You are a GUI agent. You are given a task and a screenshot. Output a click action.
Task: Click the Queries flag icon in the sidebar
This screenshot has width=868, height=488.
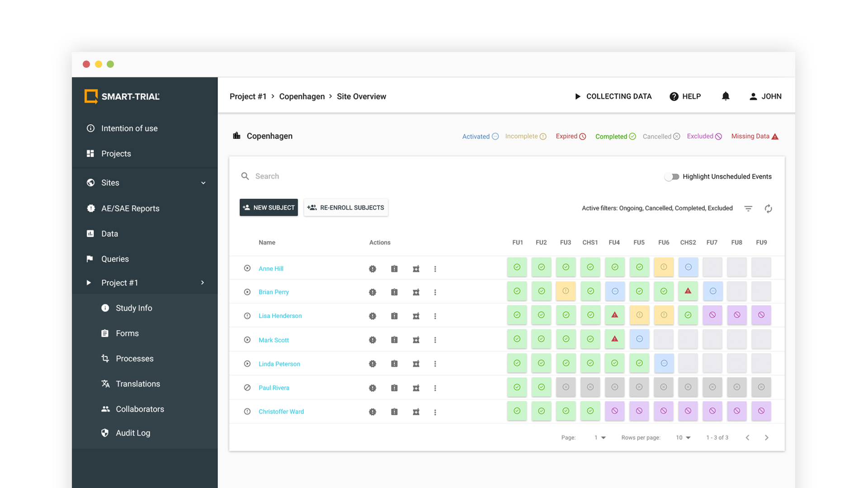pos(90,258)
